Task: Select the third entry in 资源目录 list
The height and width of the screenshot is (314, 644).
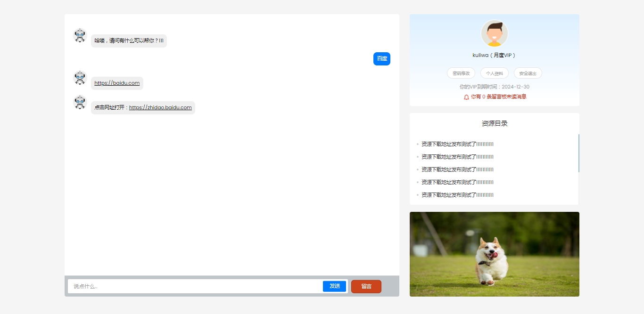Action: (457, 169)
